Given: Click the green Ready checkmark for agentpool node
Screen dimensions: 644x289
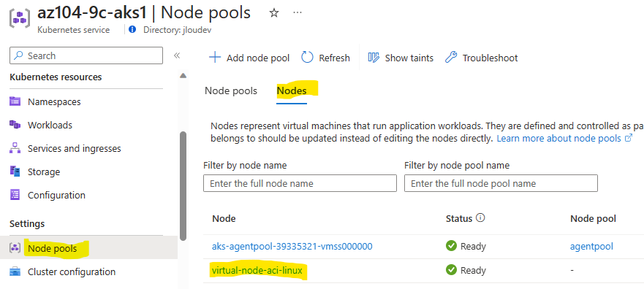Looking at the screenshot, I should pos(451,246).
